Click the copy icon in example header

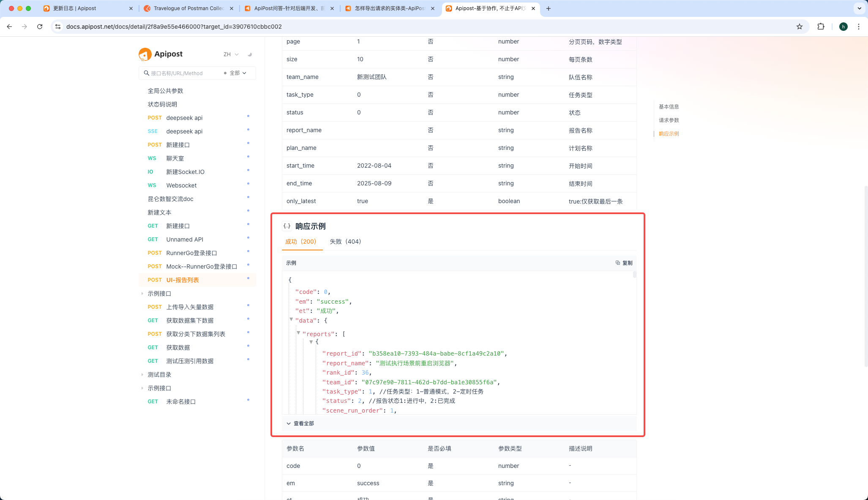pos(618,263)
